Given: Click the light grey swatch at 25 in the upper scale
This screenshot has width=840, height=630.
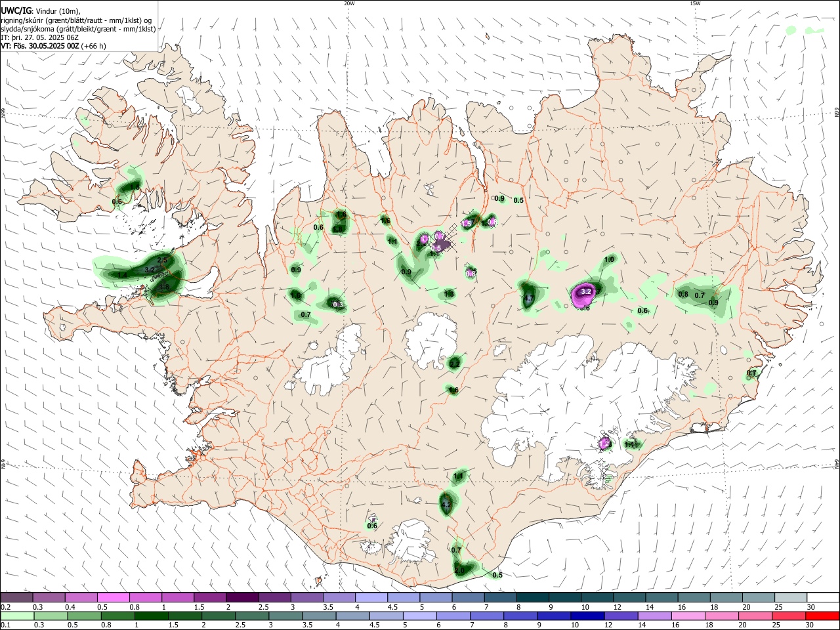Looking at the screenshot, I should pos(791,598).
